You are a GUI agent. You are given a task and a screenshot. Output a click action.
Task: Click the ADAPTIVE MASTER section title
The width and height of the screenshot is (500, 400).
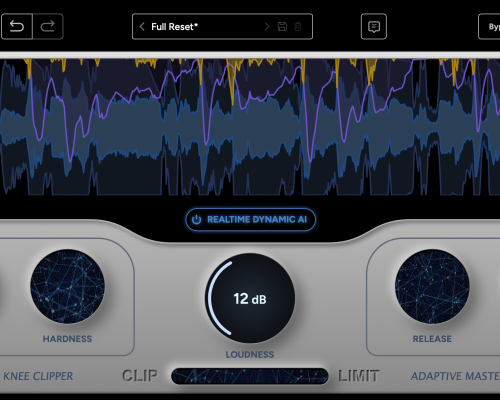[x=455, y=376]
